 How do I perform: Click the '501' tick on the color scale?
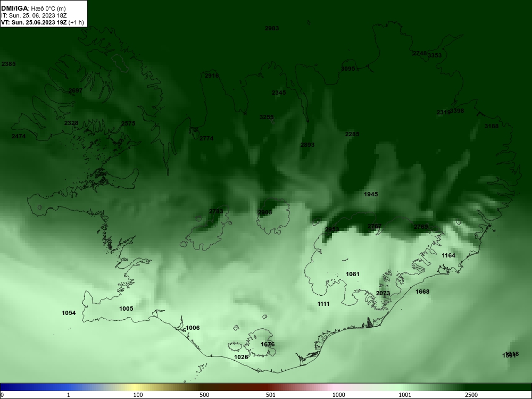pos(271,395)
